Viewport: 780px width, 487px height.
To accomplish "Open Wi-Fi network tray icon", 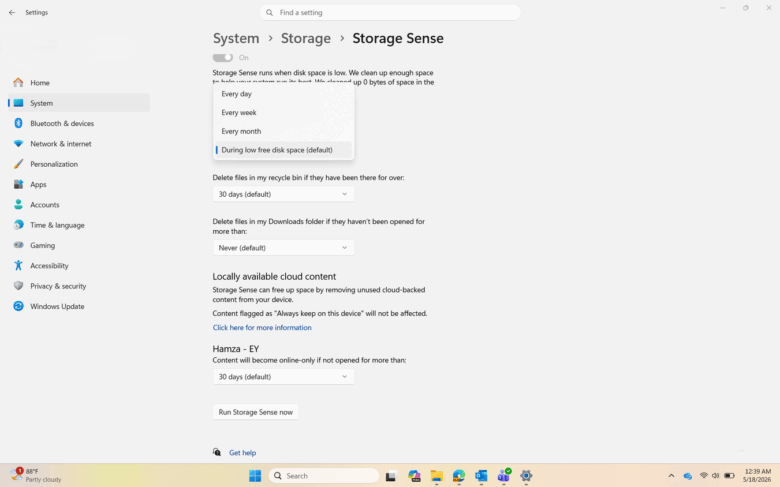I will pyautogui.click(x=703, y=476).
